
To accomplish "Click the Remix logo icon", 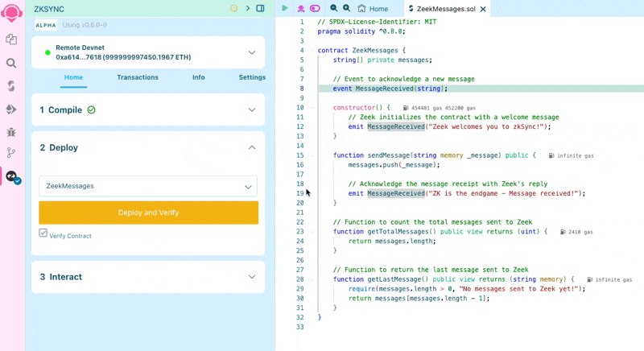I will (x=11, y=13).
